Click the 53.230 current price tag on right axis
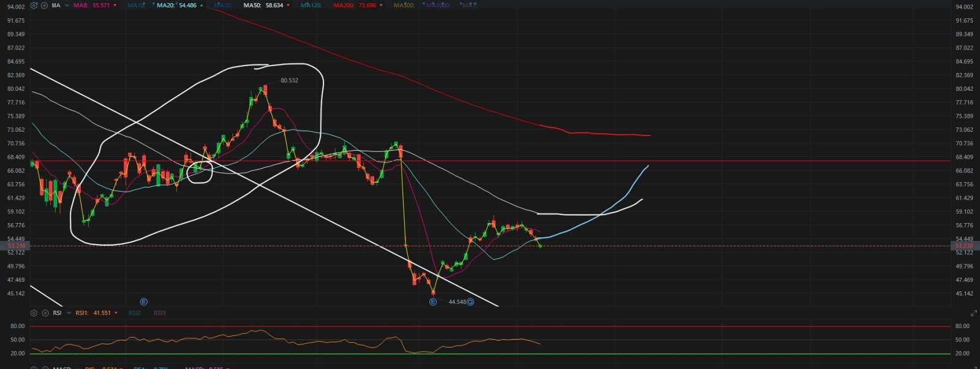 coord(963,246)
